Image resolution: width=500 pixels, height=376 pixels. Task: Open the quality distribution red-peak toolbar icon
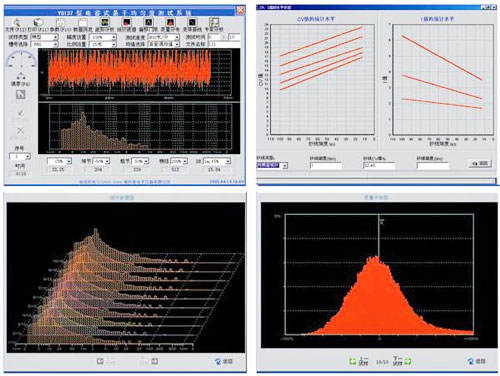pos(170,22)
